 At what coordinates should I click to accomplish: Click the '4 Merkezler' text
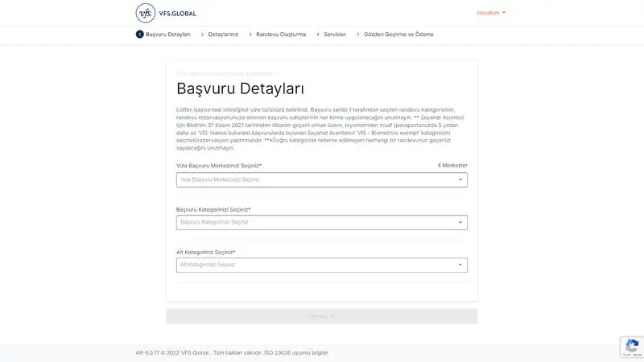tap(452, 166)
